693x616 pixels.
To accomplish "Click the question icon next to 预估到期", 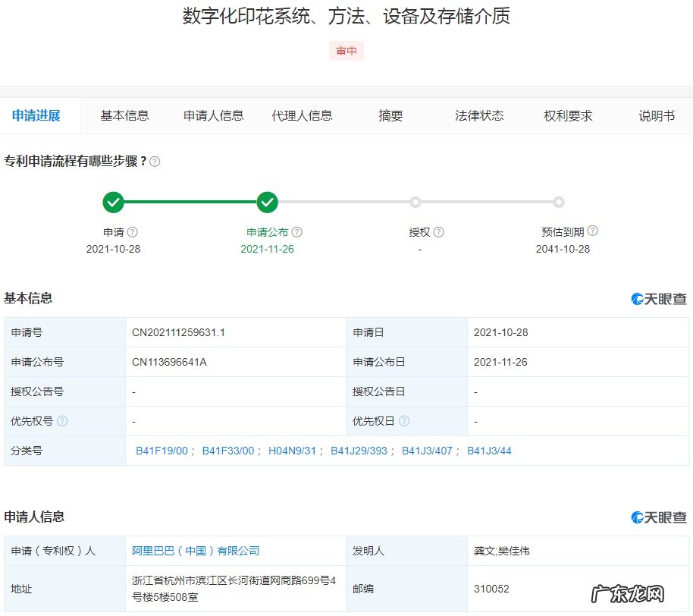I will [592, 231].
